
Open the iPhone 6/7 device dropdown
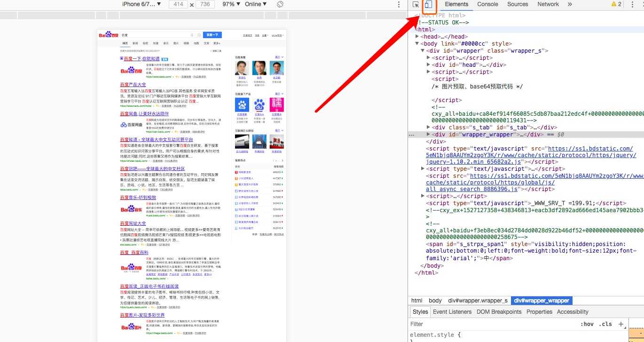[x=141, y=4]
